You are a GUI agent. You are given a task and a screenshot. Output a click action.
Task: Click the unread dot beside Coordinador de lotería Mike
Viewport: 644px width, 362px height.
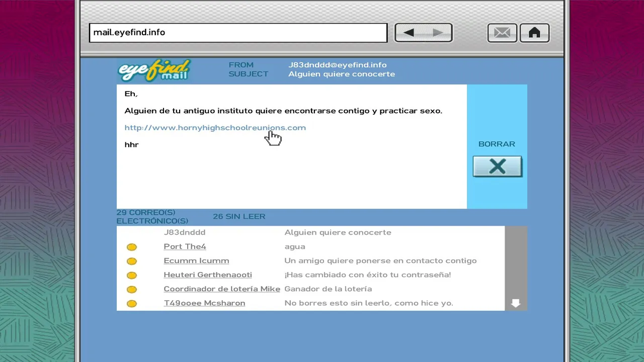pyautogui.click(x=132, y=289)
